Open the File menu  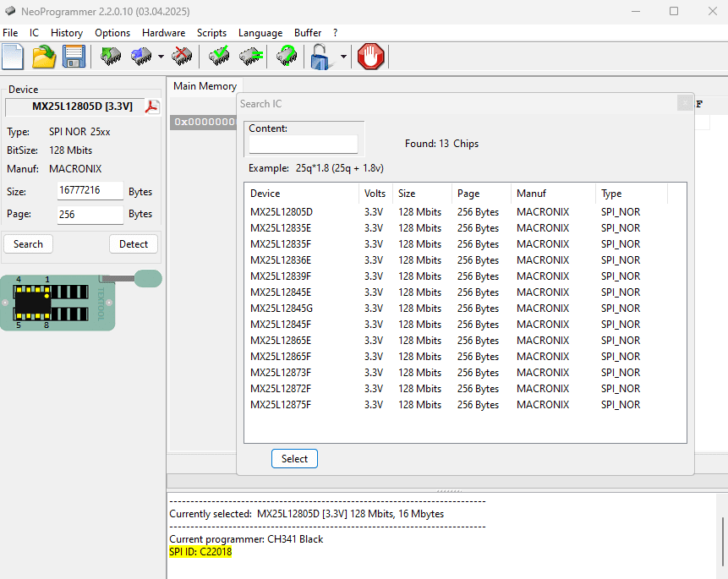coord(10,33)
